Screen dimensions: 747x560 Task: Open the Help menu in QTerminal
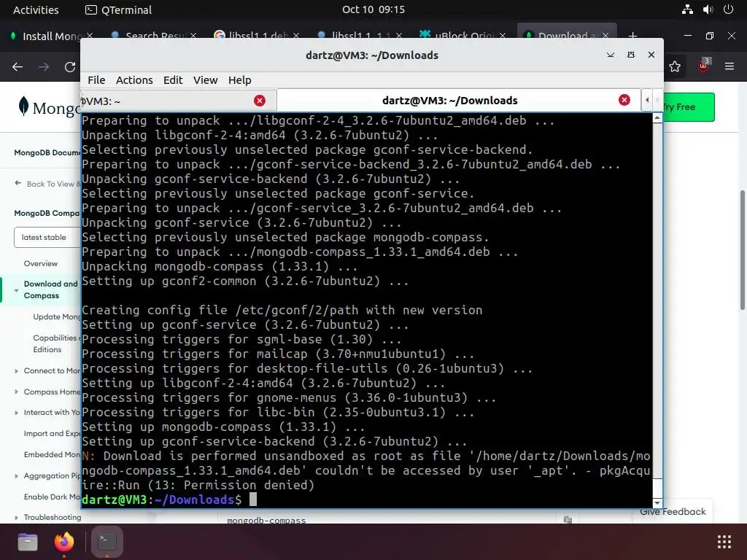pos(239,80)
